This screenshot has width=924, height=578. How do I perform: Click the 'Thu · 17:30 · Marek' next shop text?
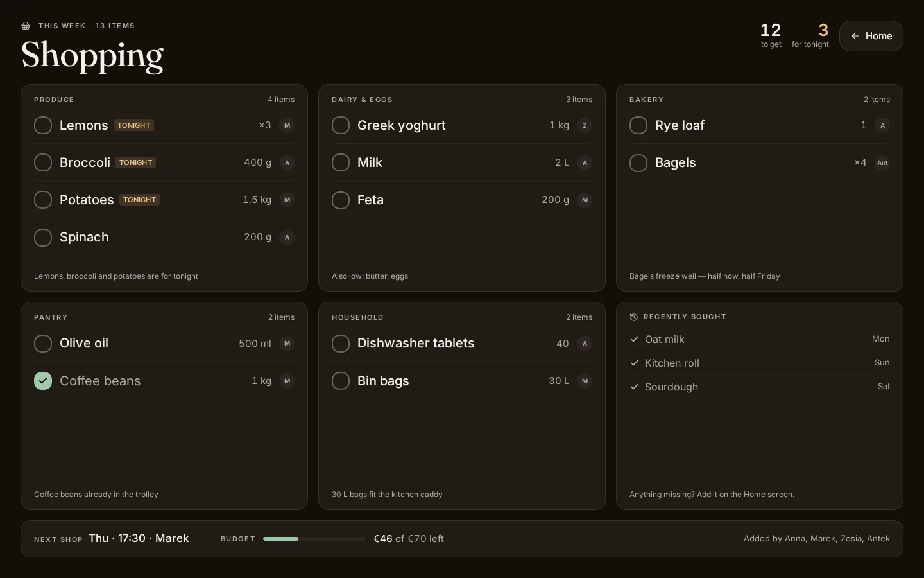click(x=139, y=538)
